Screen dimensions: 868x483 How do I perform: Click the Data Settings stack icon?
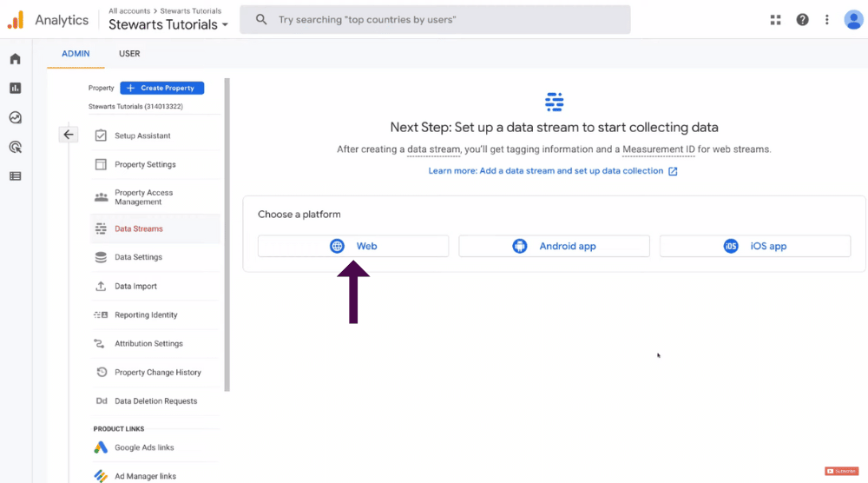click(101, 257)
